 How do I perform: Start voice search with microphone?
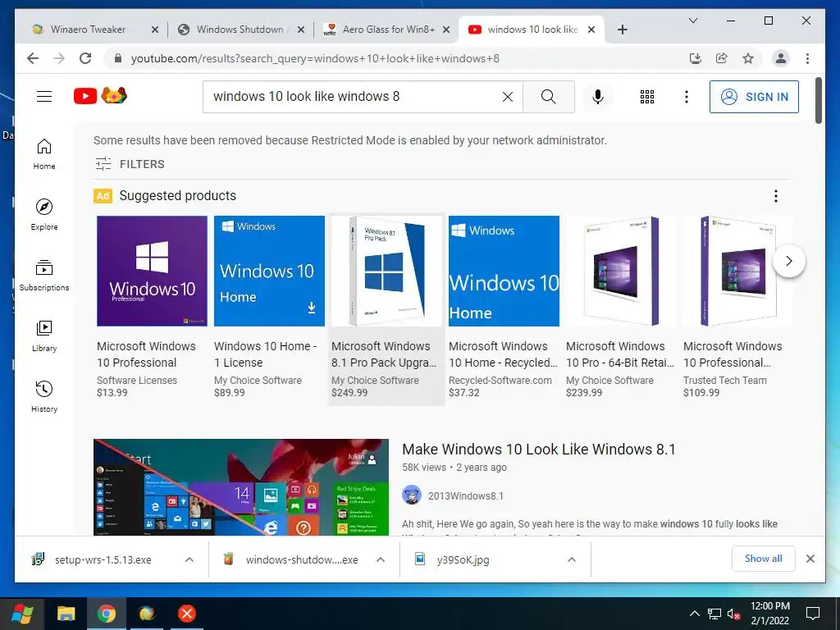tap(598, 97)
